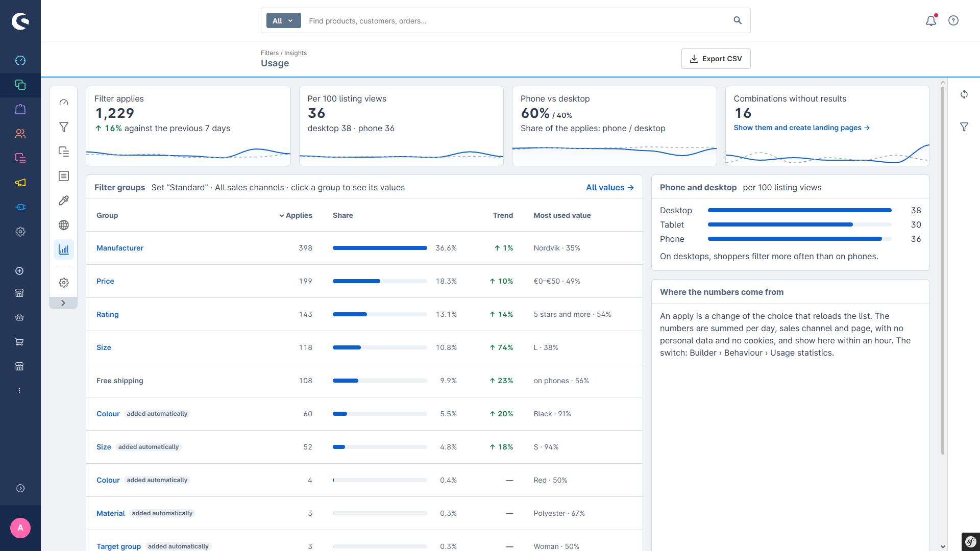This screenshot has width=980, height=551.
Task: Open the dashboard speedometer icon in main sidebar
Action: tap(20, 60)
